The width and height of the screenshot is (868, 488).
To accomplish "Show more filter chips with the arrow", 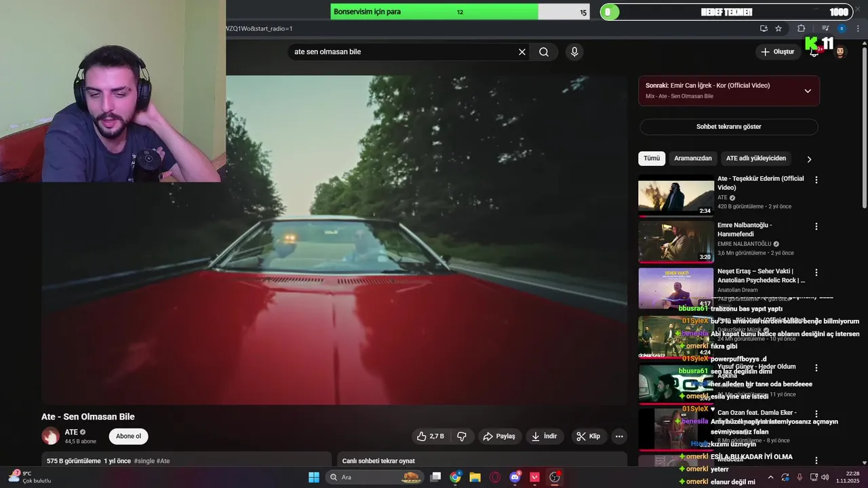I will pyautogui.click(x=809, y=159).
